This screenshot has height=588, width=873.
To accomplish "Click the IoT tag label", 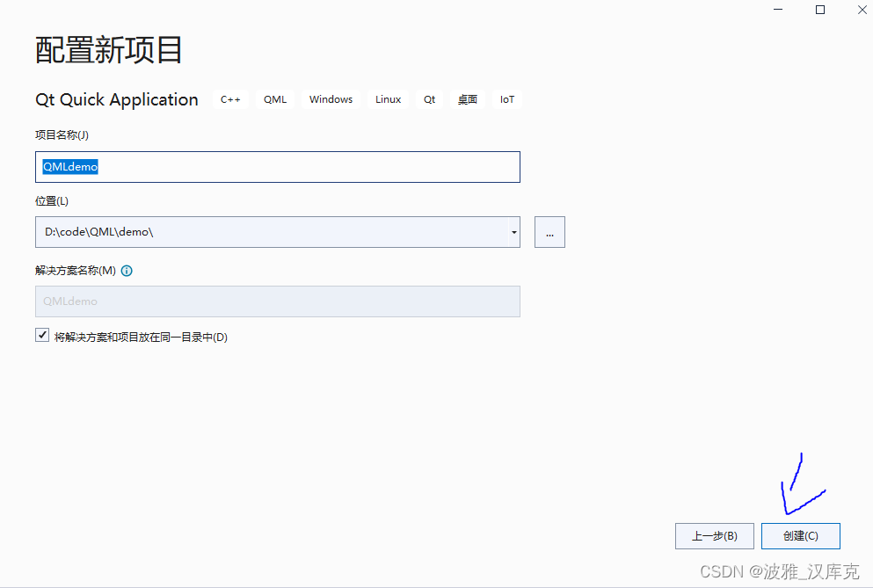I will point(506,99).
